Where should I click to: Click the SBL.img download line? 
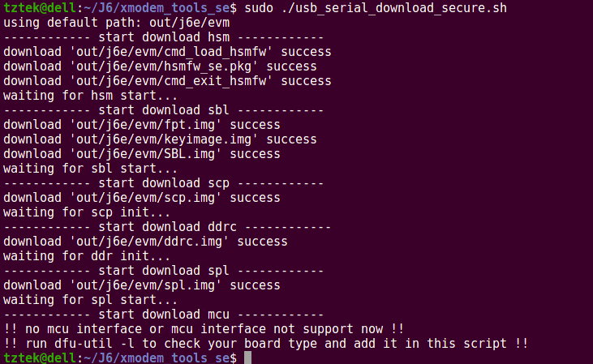coord(141,154)
